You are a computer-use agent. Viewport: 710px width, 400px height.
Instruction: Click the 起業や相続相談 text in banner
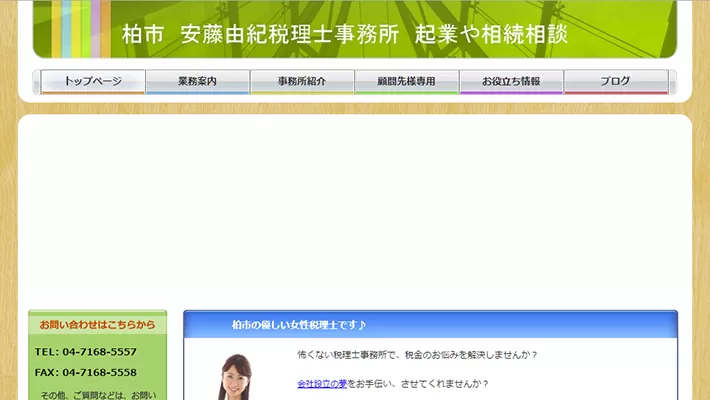coord(491,34)
